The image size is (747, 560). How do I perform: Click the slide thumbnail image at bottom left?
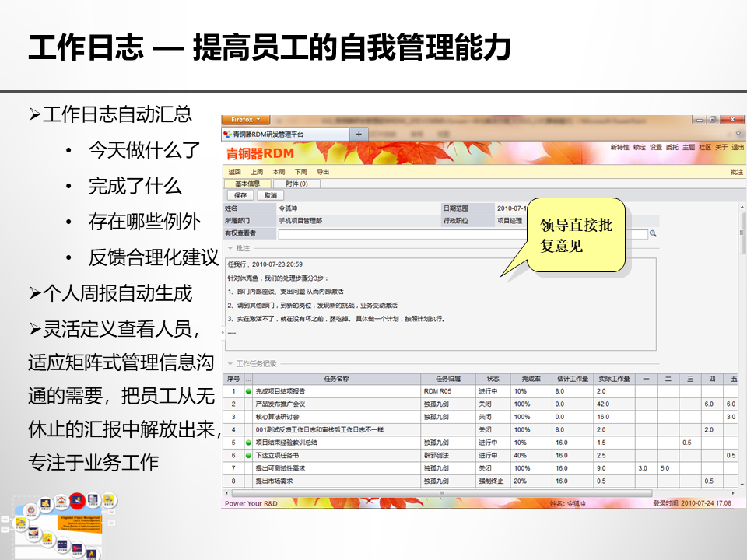60,526
